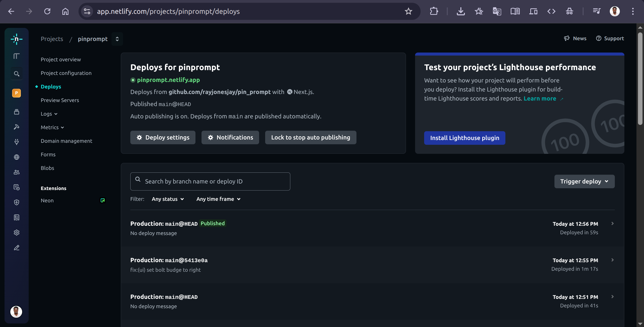
Task: Open the search icon in left rail
Action: 17,74
